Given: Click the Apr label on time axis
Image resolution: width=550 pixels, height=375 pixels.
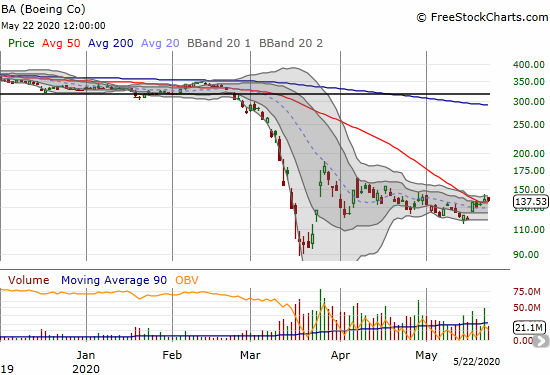Looking at the screenshot, I should coord(340,355).
